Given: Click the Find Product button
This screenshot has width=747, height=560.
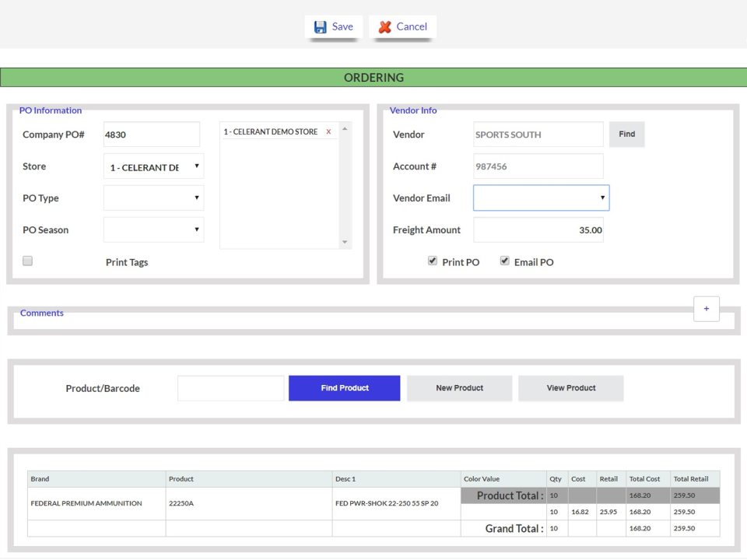Looking at the screenshot, I should pos(345,388).
